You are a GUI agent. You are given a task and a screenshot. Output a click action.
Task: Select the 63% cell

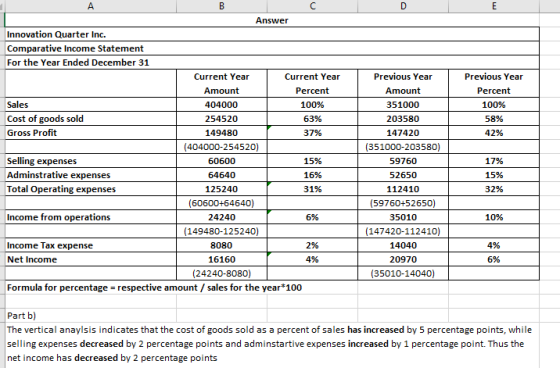coord(312,118)
